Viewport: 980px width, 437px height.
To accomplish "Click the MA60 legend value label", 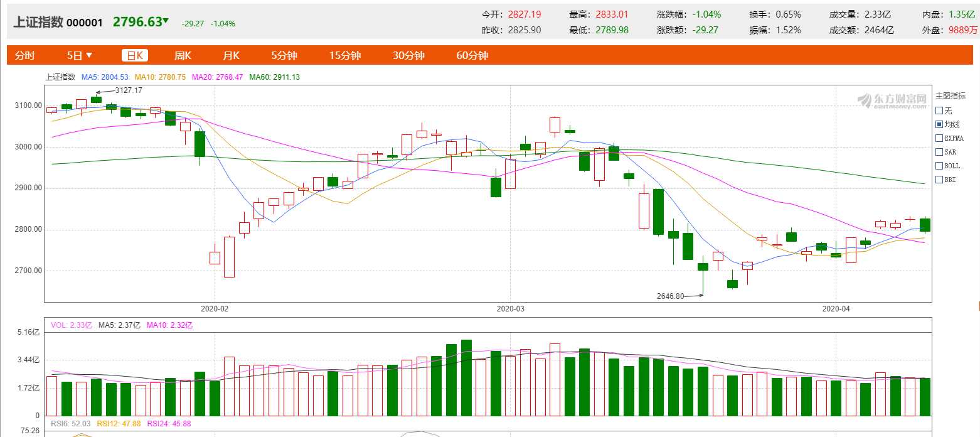I will [x=274, y=77].
